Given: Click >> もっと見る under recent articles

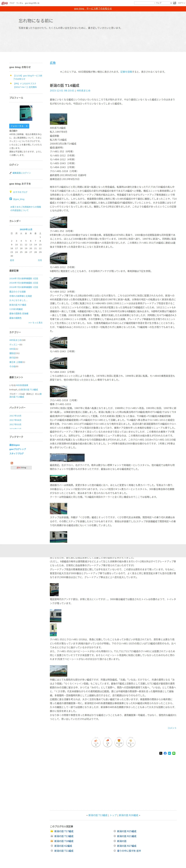Looking at the screenshot, I should [35, 323].
